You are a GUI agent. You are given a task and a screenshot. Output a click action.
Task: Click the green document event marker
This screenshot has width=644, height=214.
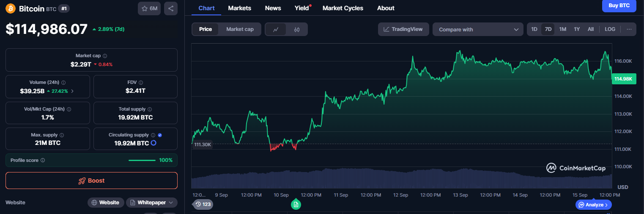click(296, 205)
